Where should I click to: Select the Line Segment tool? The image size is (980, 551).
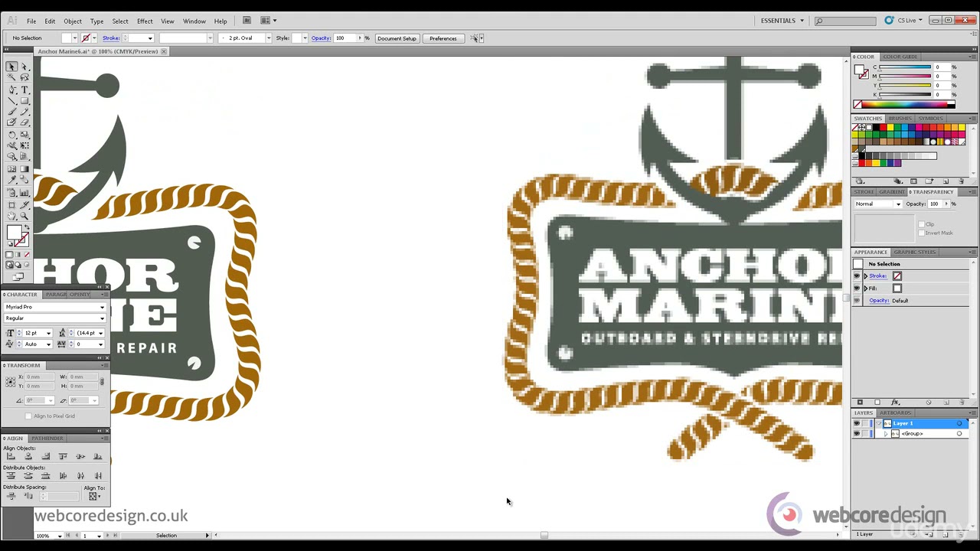point(11,101)
